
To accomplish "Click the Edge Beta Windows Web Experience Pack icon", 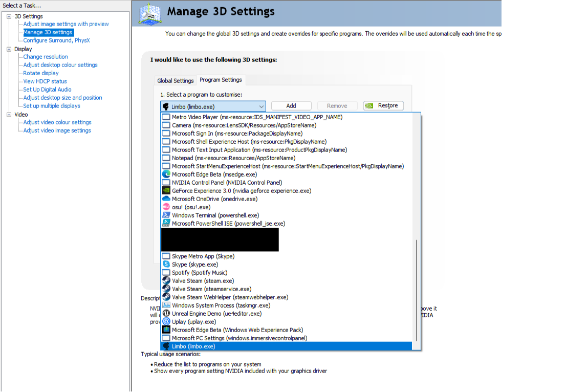I will [166, 330].
